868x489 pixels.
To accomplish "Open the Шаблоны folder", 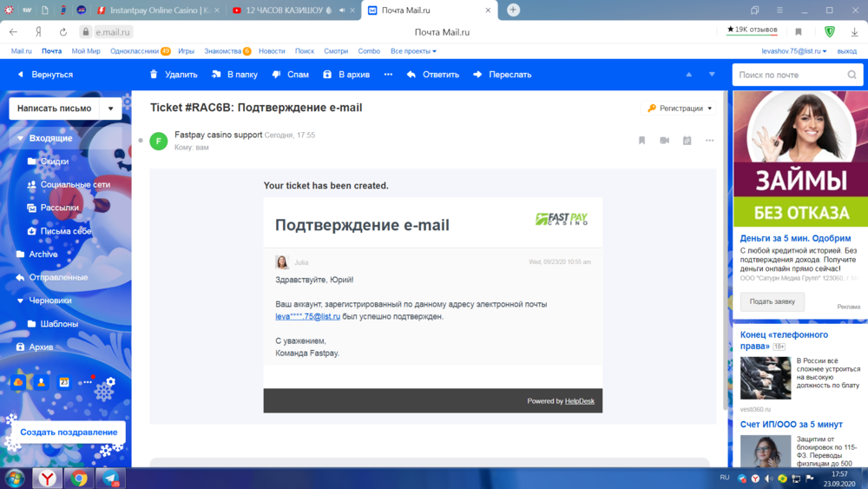I will click(x=59, y=324).
